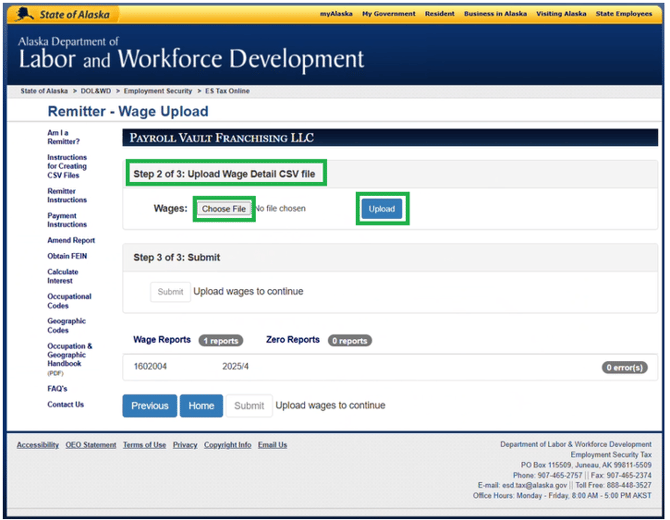
Task: Click the 0 reports badge
Action: pos(350,341)
